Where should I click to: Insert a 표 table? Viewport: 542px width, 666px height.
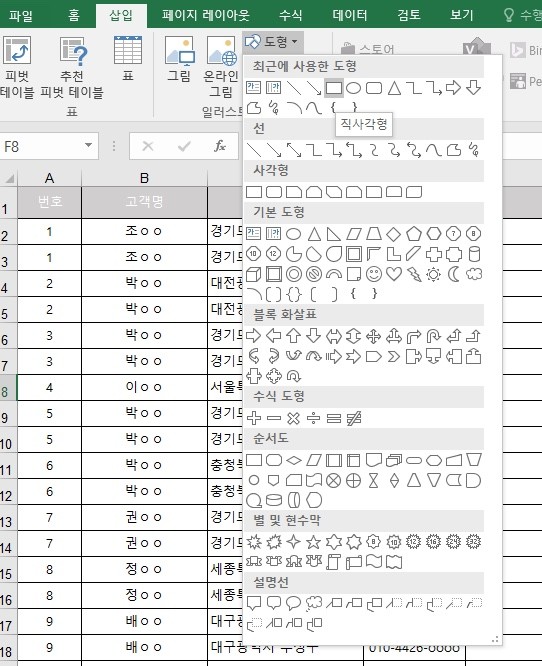[x=128, y=59]
